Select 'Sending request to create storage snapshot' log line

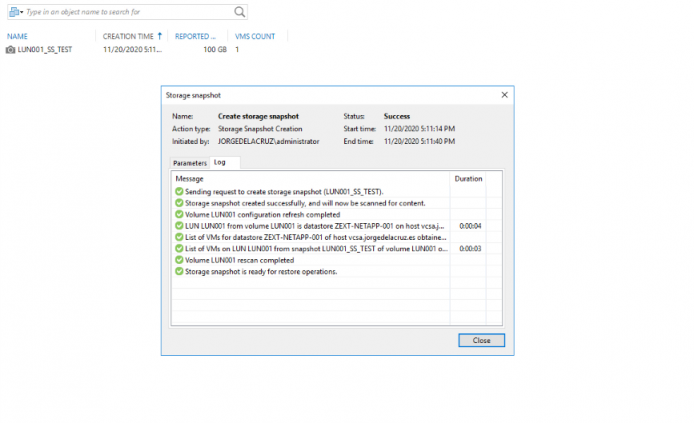[284, 192]
